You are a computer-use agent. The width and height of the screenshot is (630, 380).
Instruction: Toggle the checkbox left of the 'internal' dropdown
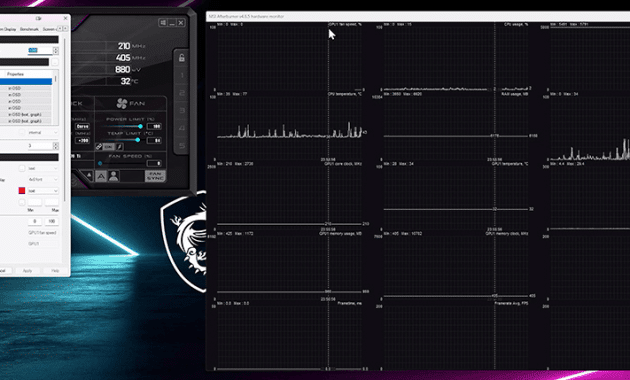(x=22, y=132)
